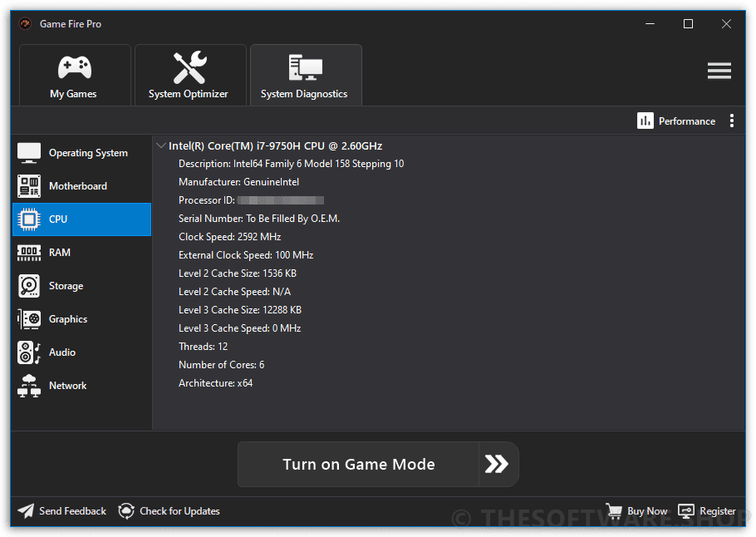Click the Network cloud icon

[29, 386]
